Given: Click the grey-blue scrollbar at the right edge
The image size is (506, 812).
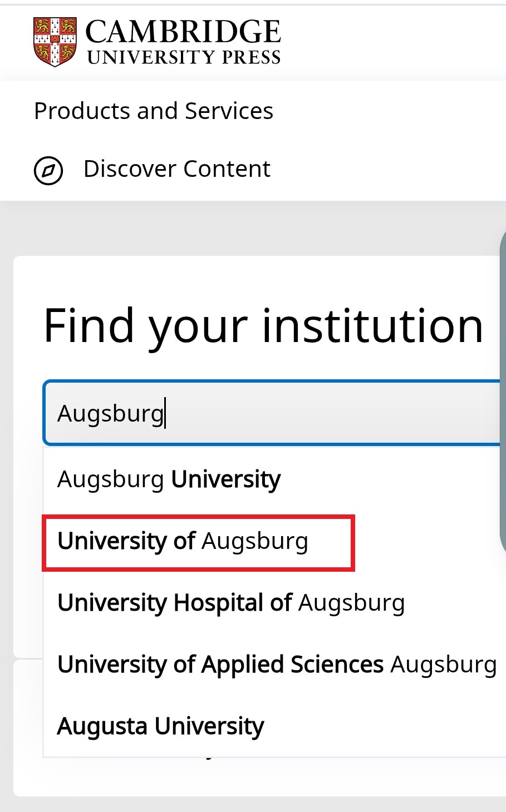Looking at the screenshot, I should tap(503, 389).
